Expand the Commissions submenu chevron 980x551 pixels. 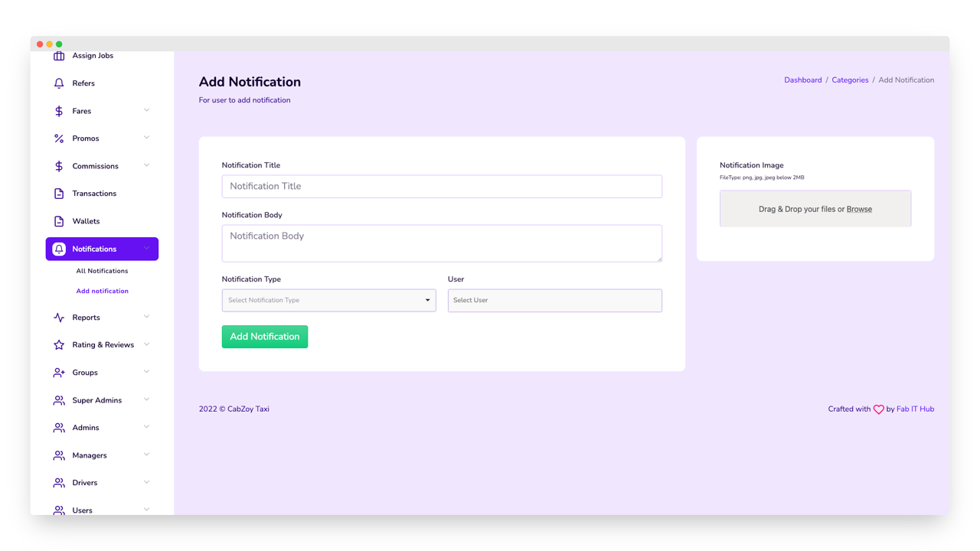click(x=146, y=165)
